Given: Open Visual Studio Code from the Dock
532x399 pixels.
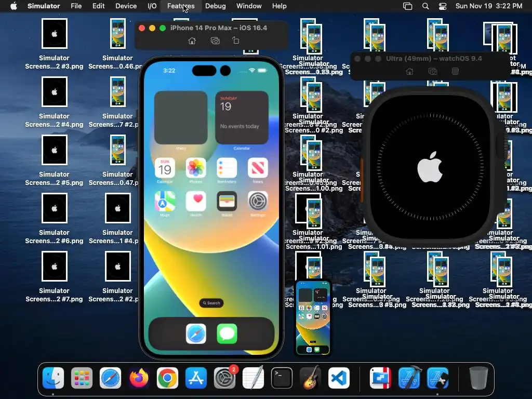Looking at the screenshot, I should point(339,378).
